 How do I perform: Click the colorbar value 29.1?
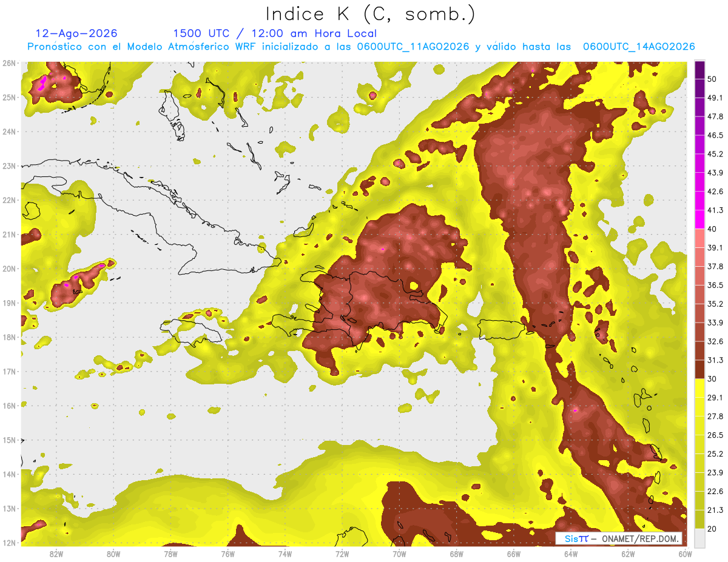715,398
